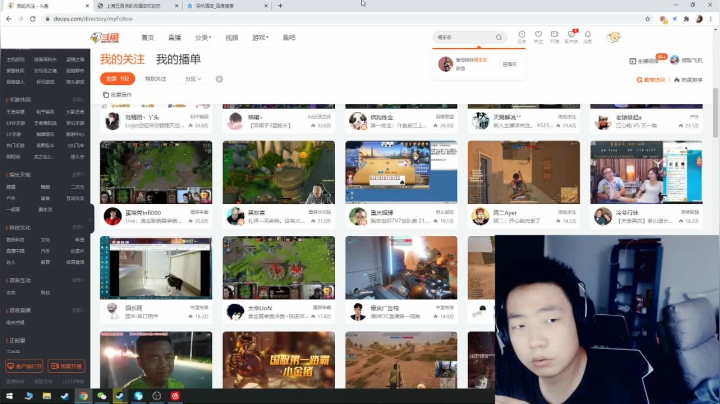Click the red NetEase Music taskbar icon
Image resolution: width=720 pixels, height=404 pixels.
[175, 396]
